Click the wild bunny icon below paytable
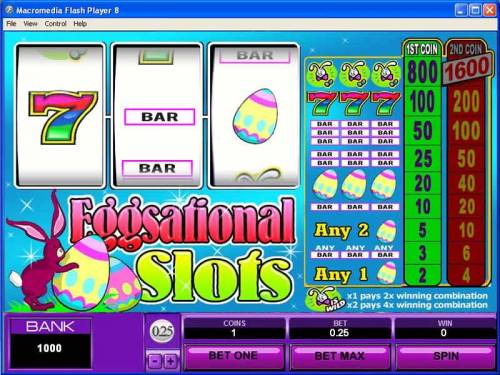The width and height of the screenshot is (500, 375). pos(323,299)
